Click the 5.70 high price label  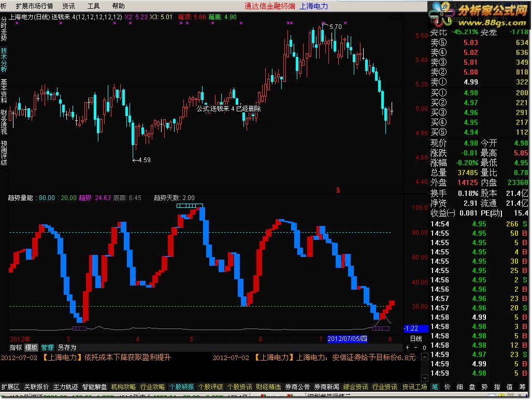point(335,27)
